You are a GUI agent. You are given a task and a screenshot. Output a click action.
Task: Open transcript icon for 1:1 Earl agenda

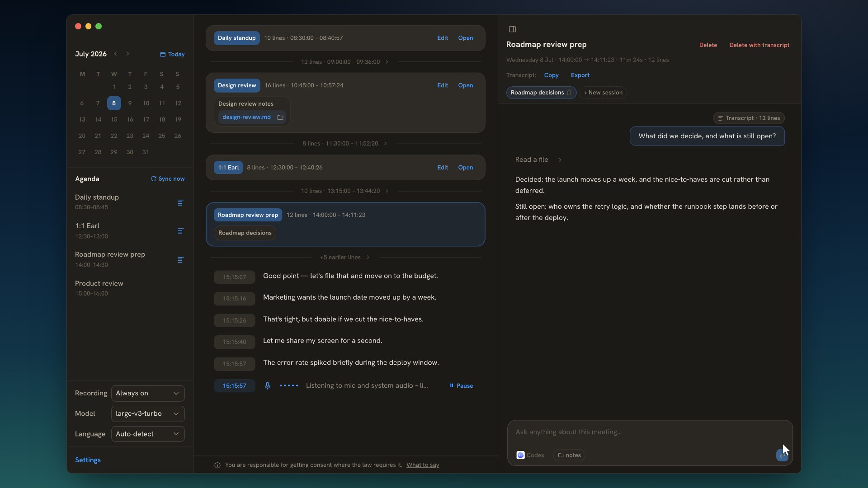tap(180, 231)
